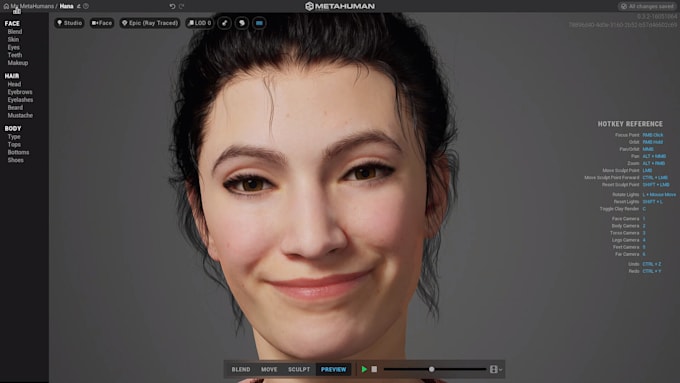Image resolution: width=680 pixels, height=383 pixels.
Task: Open the Shoes clothing section
Action: click(x=16, y=160)
